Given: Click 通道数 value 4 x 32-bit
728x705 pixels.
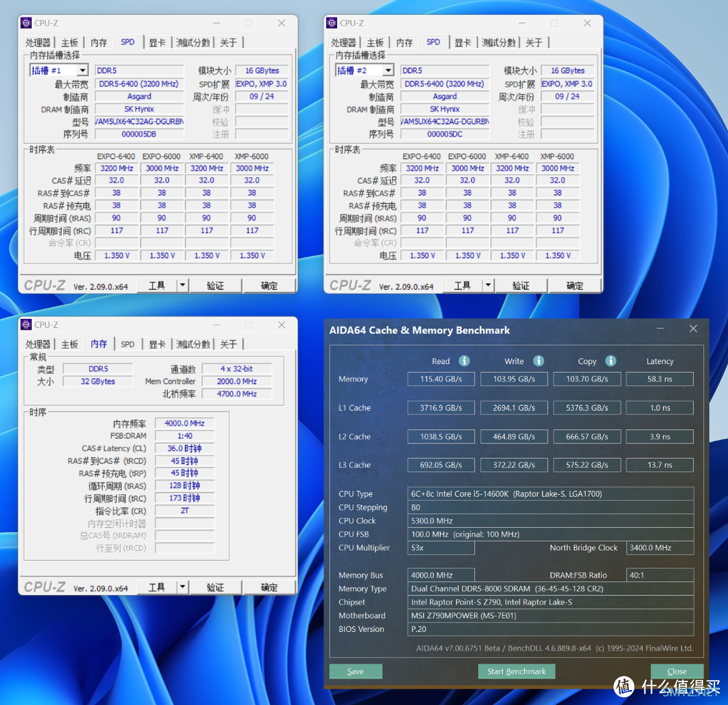Looking at the screenshot, I should coord(237,369).
